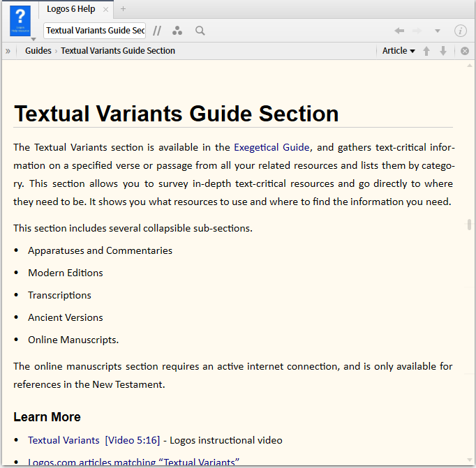The height and width of the screenshot is (468, 476).
Task: Click the scrollbar down arrow
Action: (470, 460)
